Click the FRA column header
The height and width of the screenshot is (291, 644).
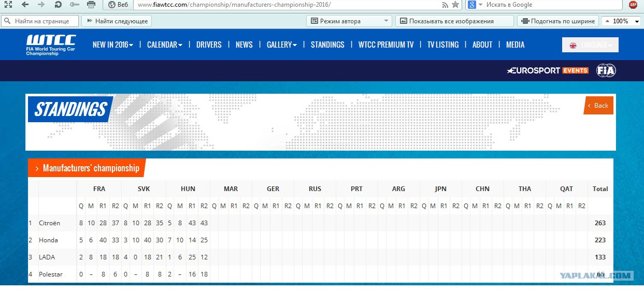[x=99, y=188]
